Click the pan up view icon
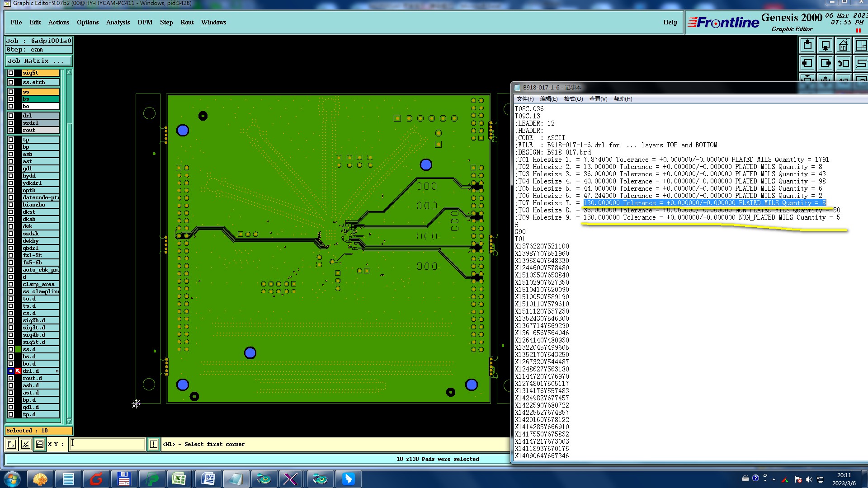The width and height of the screenshot is (868, 488). [807, 45]
